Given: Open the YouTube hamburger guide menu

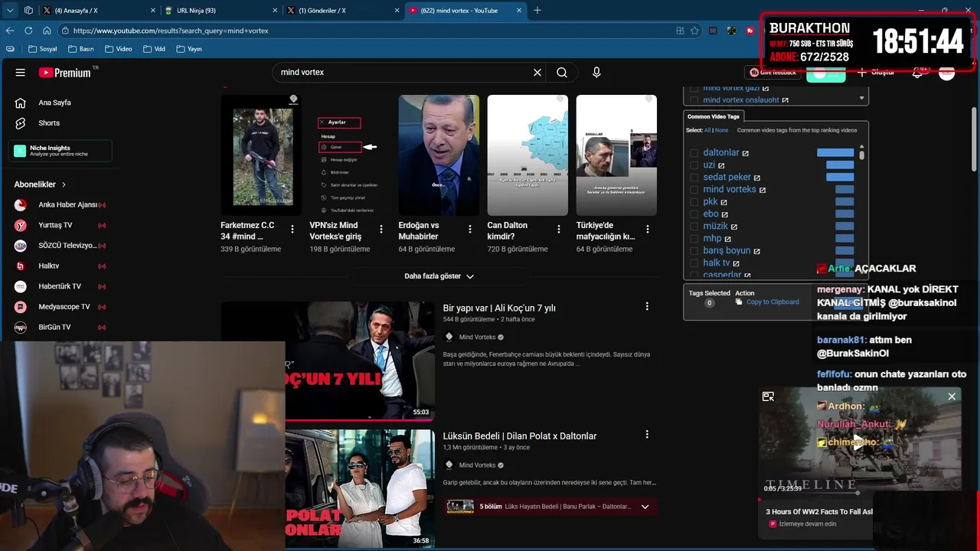Looking at the screenshot, I should (x=21, y=73).
